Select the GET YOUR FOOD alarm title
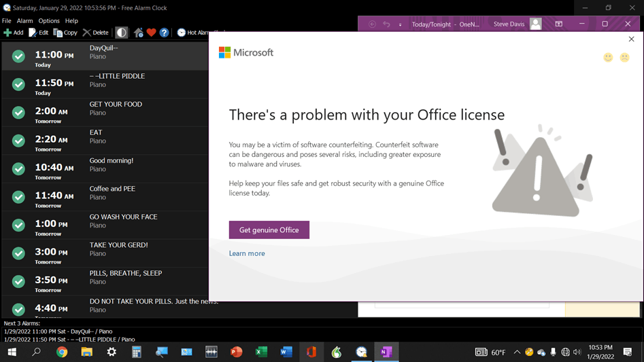 (116, 104)
